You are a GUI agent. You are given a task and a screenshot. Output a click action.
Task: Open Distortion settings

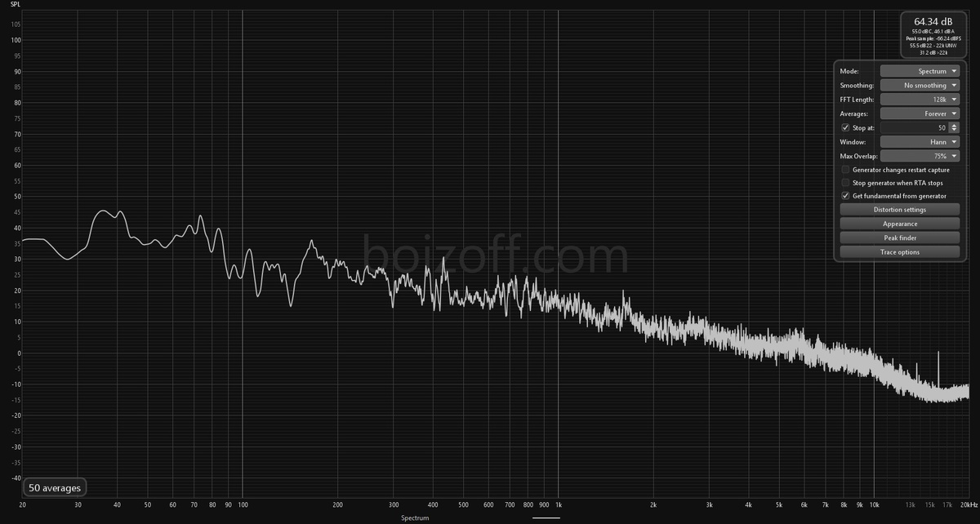[899, 210]
